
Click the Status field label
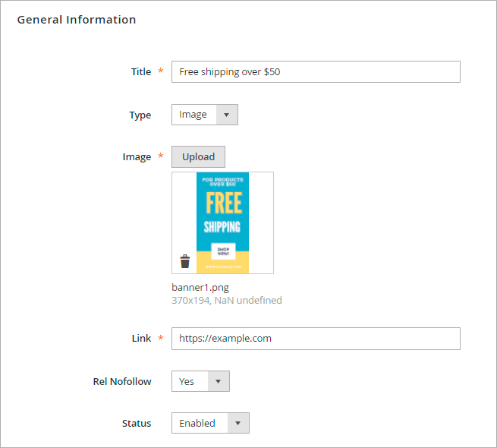pyautogui.click(x=137, y=423)
